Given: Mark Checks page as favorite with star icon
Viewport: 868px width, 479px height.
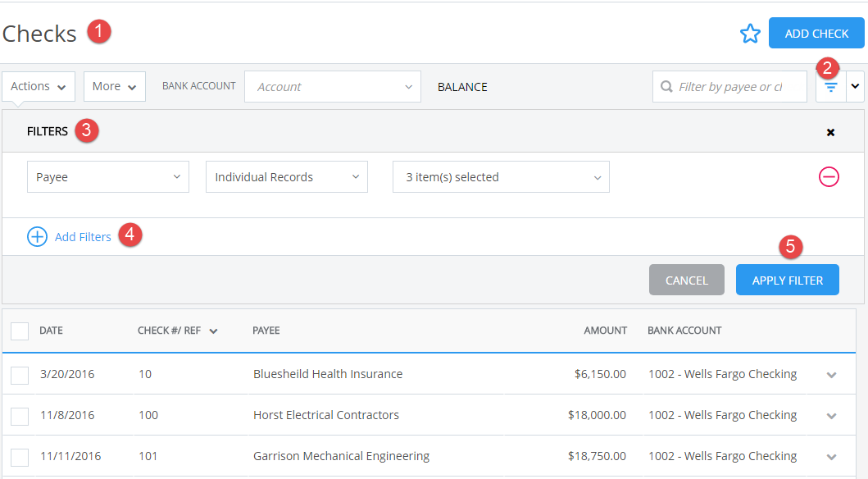Looking at the screenshot, I should [x=750, y=34].
